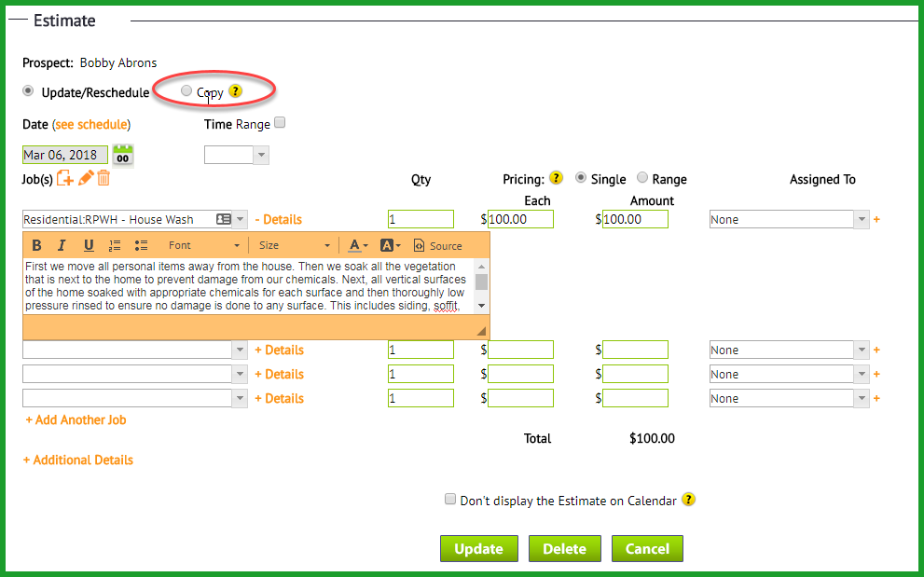The width and height of the screenshot is (924, 577).
Task: Click the edit job pencil icon
Action: click(86, 178)
